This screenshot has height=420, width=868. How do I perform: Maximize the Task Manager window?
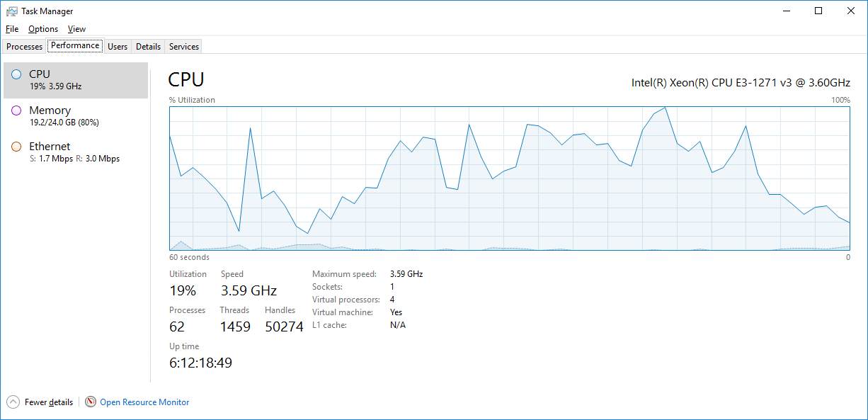click(818, 11)
